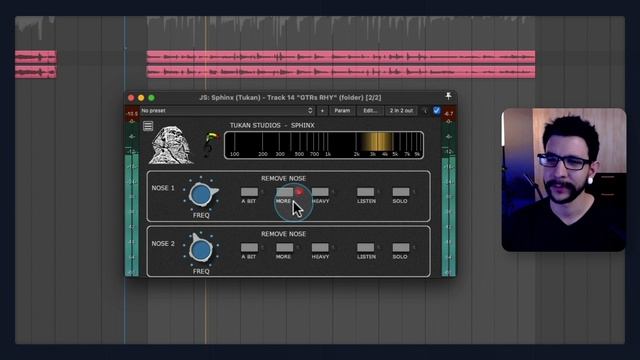The height and width of the screenshot is (360, 640).
Task: Click the small knob icon beside 2 in 2 out
Action: pos(424,111)
